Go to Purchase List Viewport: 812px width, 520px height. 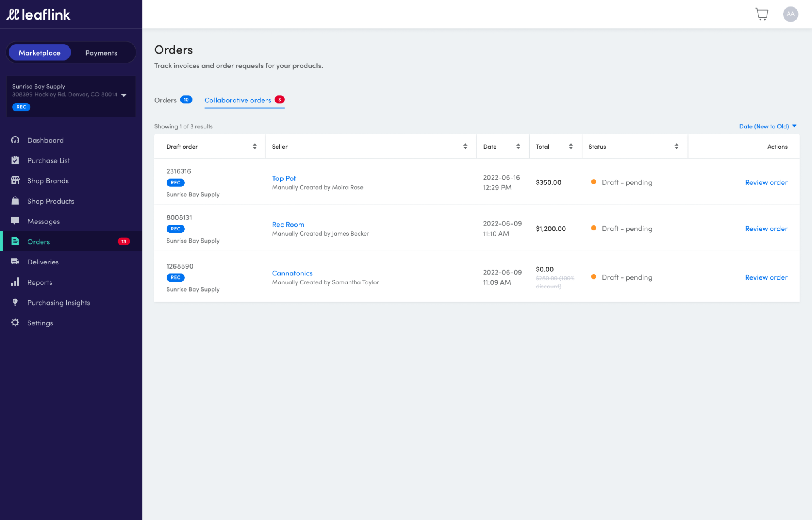(x=48, y=160)
